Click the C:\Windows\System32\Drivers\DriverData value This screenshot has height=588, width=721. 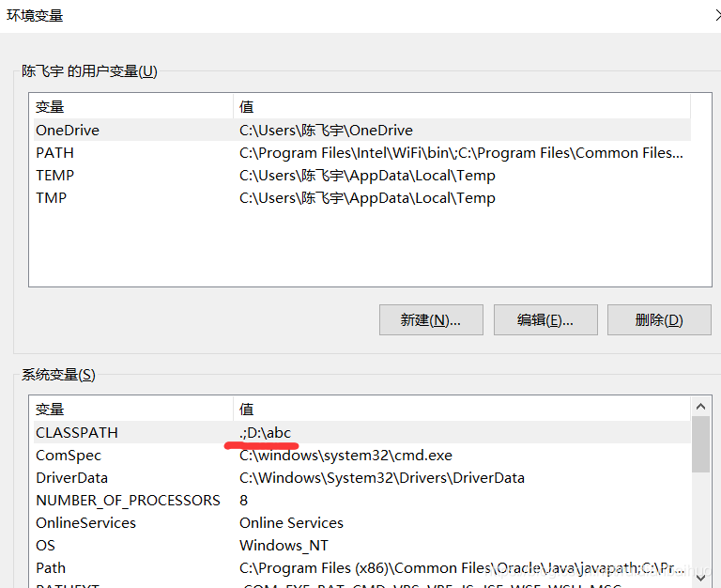tap(382, 477)
